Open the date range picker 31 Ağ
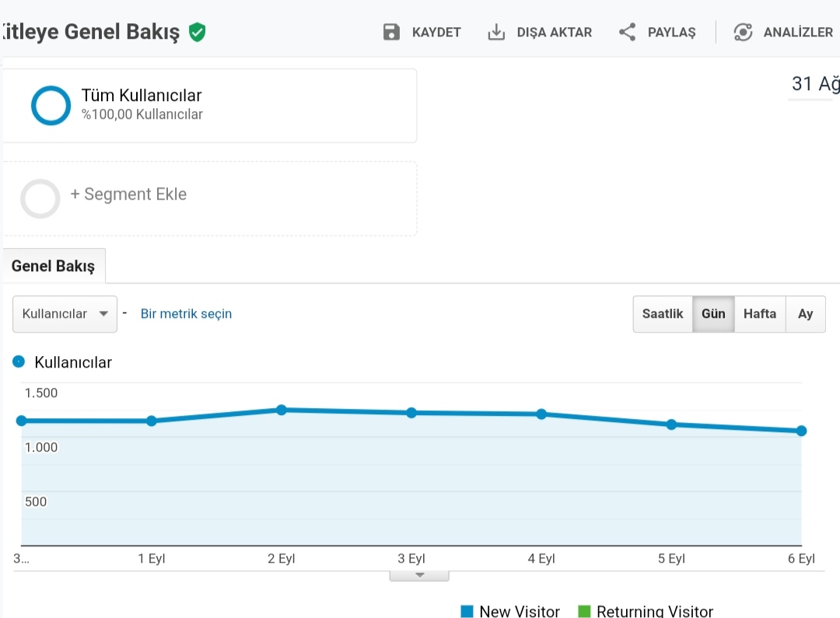 814,84
